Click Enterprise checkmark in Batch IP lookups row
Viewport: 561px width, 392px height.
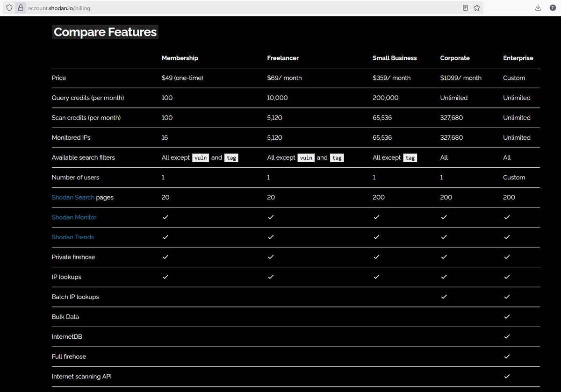[x=507, y=297]
